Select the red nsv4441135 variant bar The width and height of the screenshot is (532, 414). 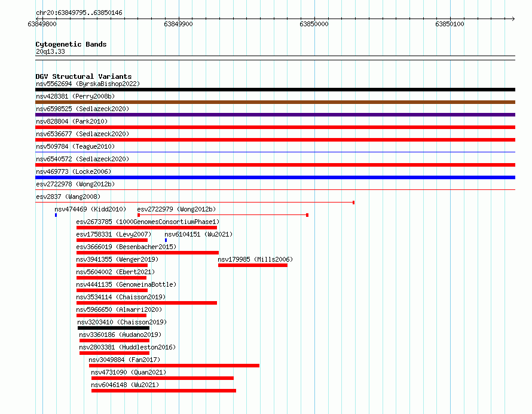(112, 290)
